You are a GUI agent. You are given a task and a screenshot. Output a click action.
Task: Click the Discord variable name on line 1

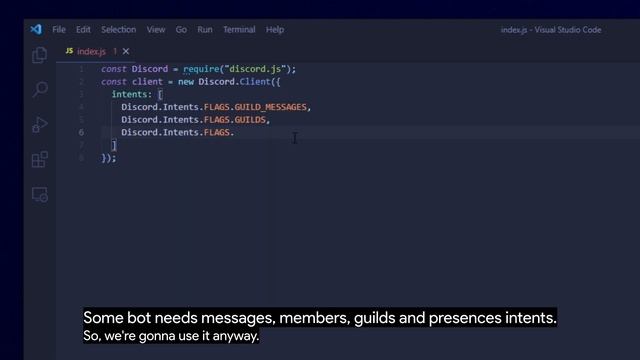pyautogui.click(x=149, y=69)
